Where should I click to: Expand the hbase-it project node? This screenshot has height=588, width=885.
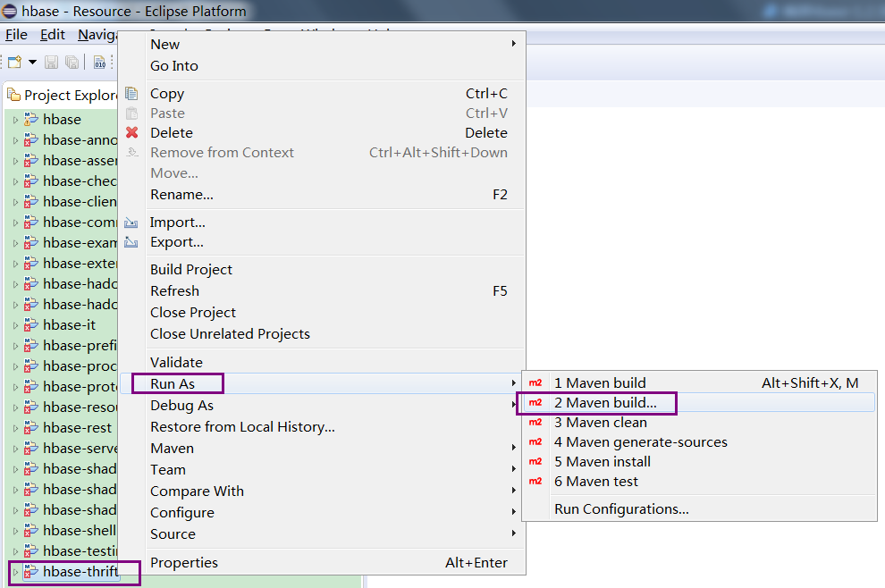(15, 325)
